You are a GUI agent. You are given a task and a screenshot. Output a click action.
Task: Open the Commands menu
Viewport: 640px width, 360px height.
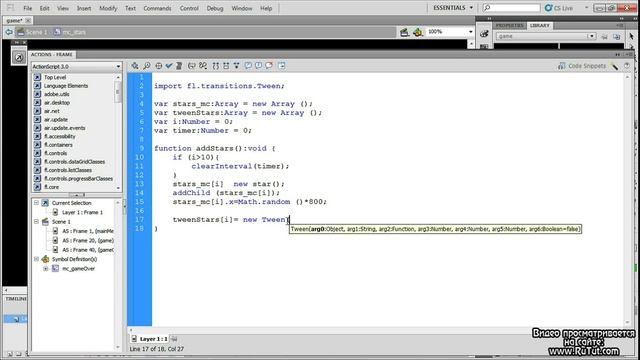[157, 8]
